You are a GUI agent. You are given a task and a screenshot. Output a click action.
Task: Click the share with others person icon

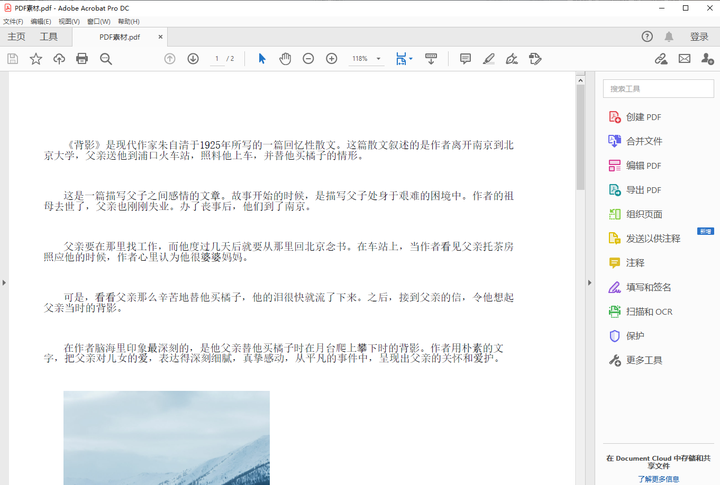(708, 59)
